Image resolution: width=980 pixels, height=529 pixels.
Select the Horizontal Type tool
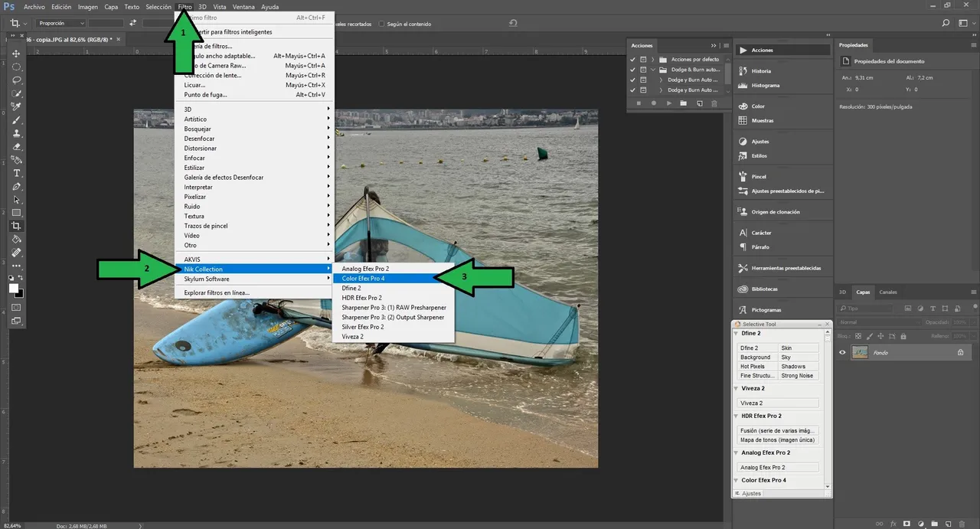(16, 173)
